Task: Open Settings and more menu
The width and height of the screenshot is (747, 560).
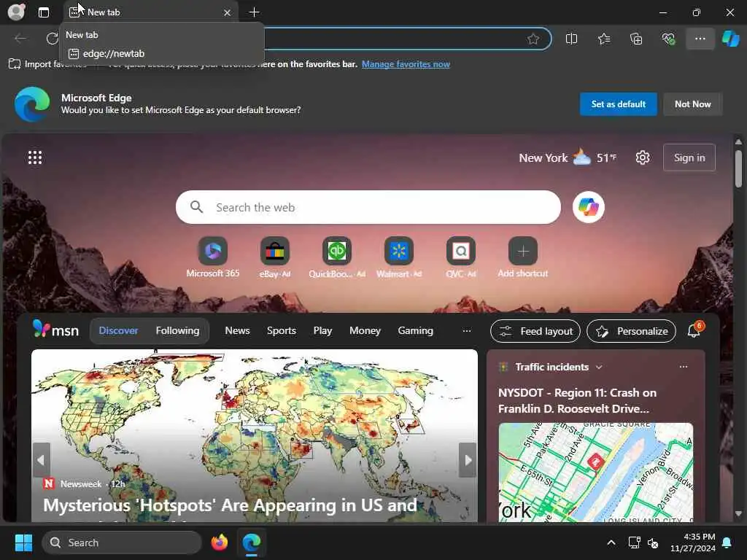Action: (700, 39)
